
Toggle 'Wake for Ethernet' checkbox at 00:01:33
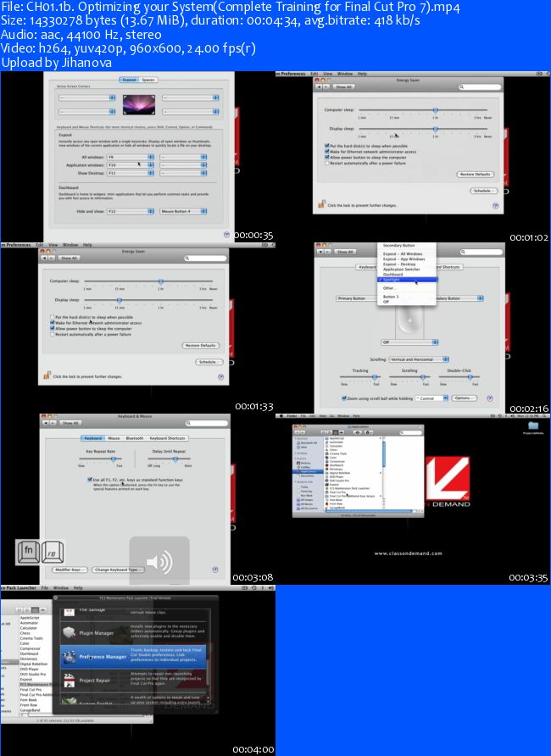tap(52, 323)
